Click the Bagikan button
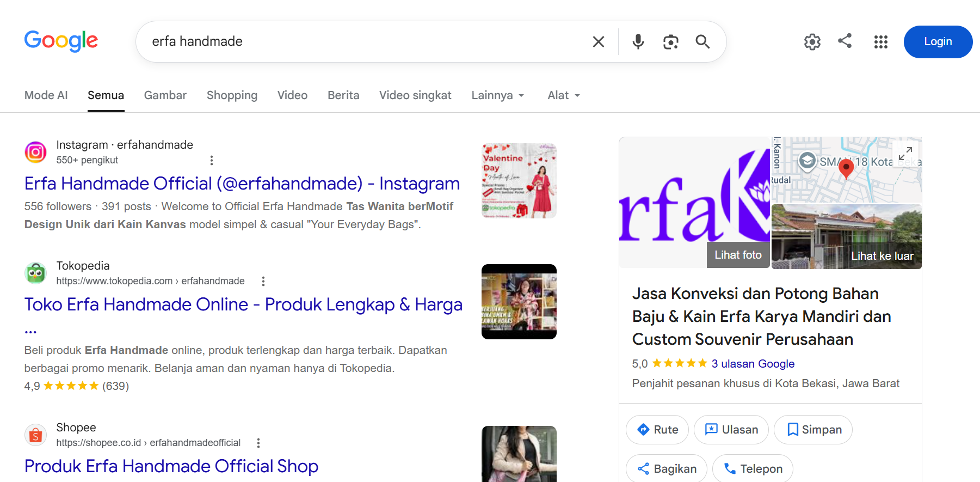 pos(667,468)
